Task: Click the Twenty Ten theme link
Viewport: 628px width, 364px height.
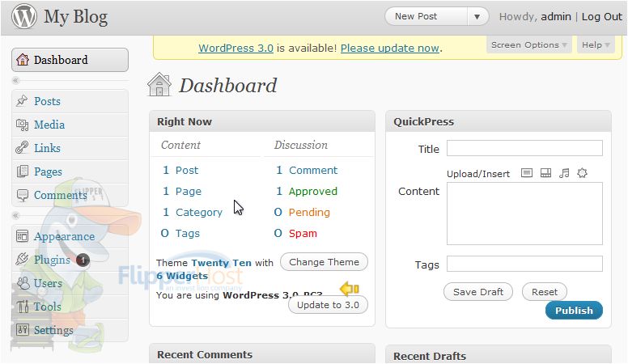Action: [x=222, y=263]
